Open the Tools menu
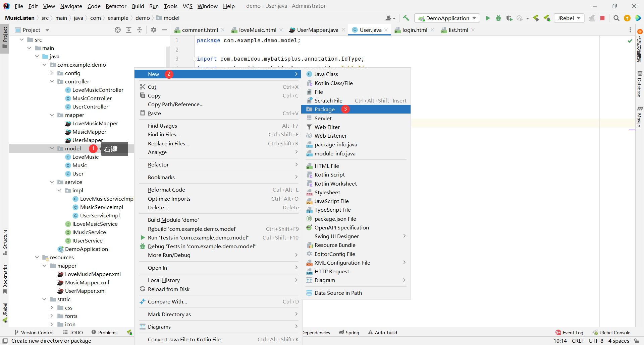The image size is (644, 345). coord(170,6)
